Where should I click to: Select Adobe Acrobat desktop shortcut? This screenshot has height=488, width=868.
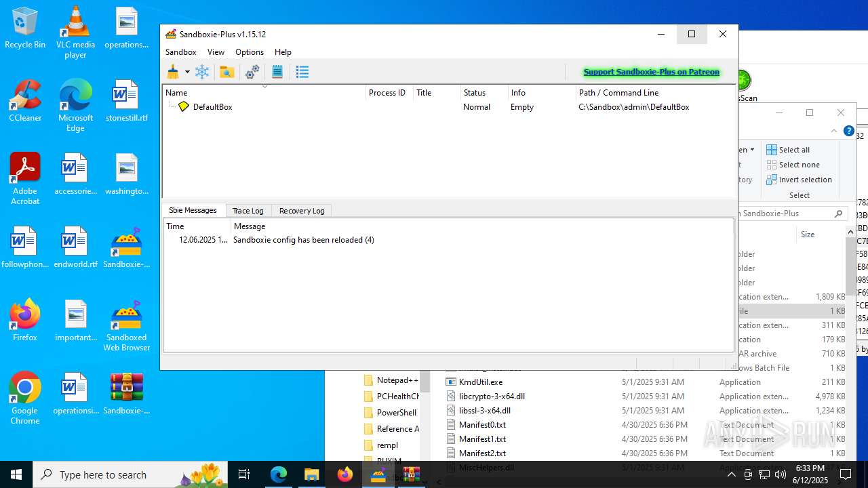tap(25, 178)
